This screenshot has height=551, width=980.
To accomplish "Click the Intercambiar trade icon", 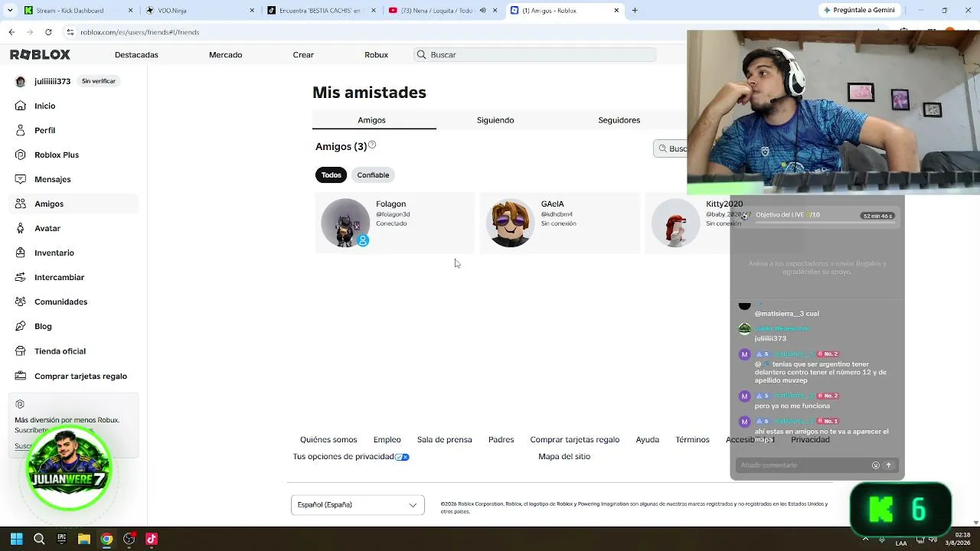I will click(x=21, y=277).
